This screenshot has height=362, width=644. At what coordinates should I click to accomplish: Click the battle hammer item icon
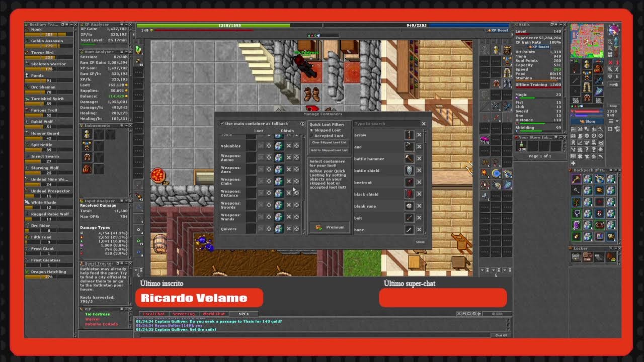[409, 158]
